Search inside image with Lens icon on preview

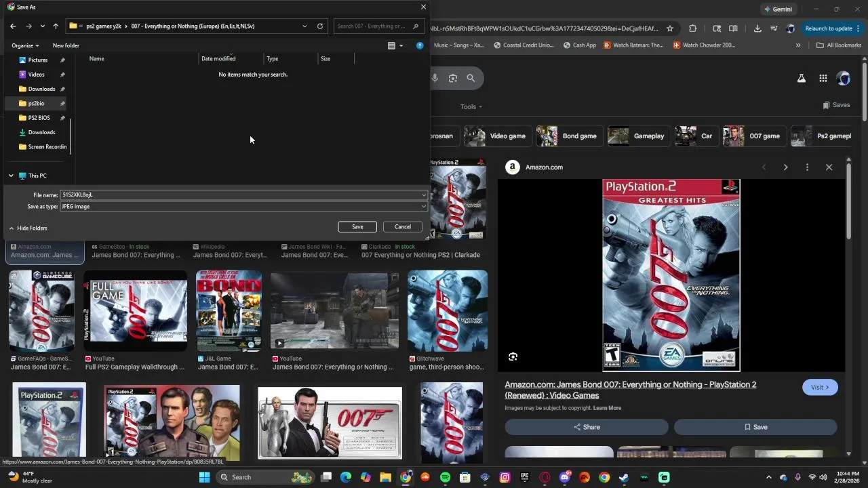tap(513, 357)
